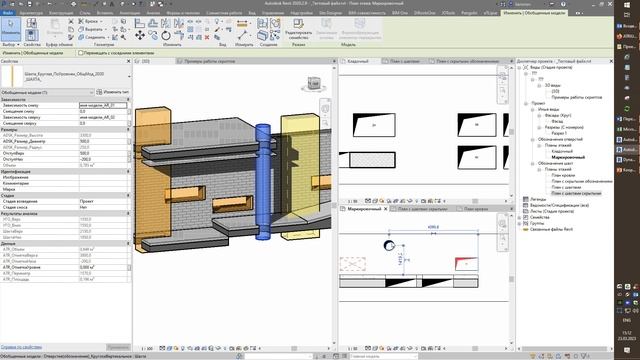Click the Mirror Pick Axis icon
This screenshot has width=640, height=360.
pyautogui.click(x=166, y=23)
